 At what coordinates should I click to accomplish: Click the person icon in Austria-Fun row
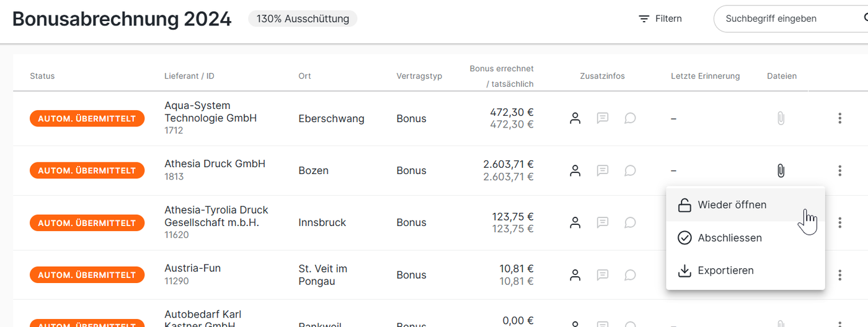tap(575, 275)
